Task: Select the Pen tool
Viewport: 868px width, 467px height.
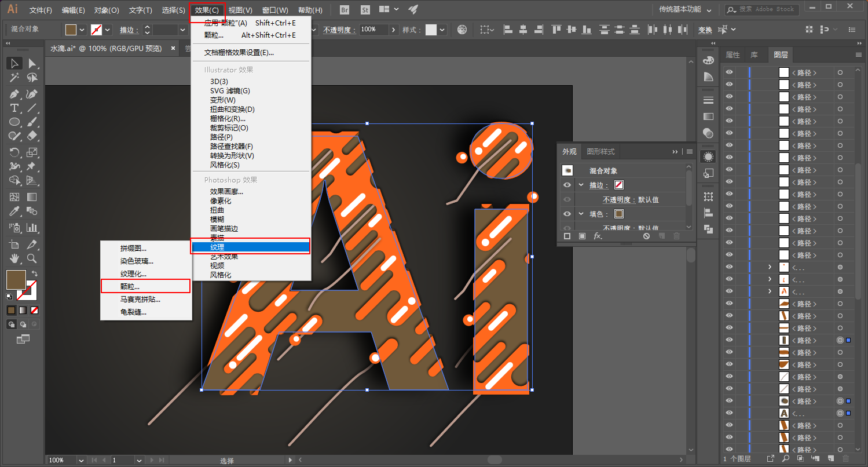Action: point(15,94)
